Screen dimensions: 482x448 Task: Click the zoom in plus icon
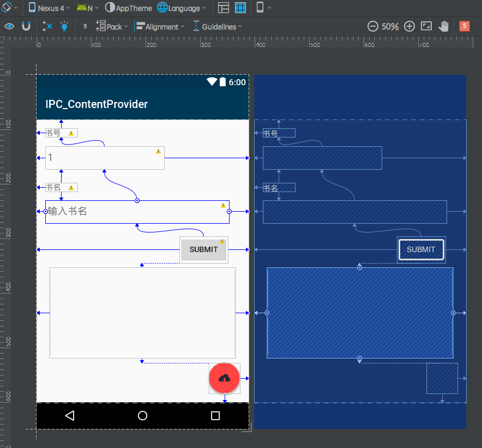tap(409, 26)
